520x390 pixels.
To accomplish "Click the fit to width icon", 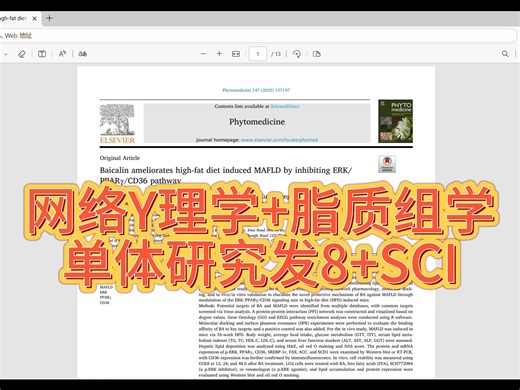I will click(236, 54).
